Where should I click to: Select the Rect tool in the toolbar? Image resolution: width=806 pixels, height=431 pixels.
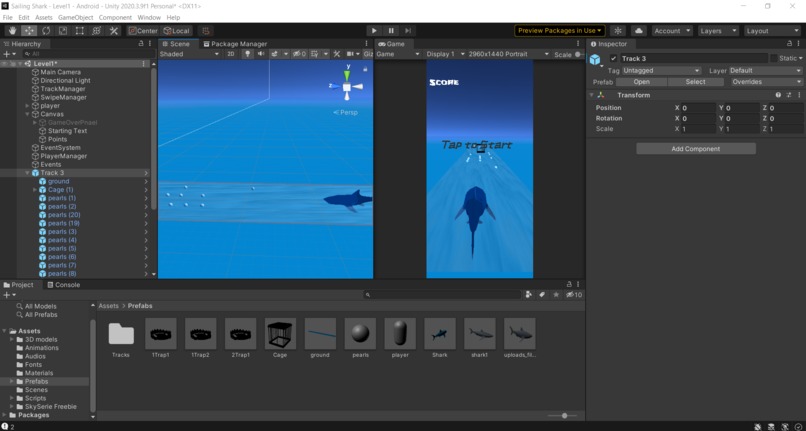click(80, 31)
